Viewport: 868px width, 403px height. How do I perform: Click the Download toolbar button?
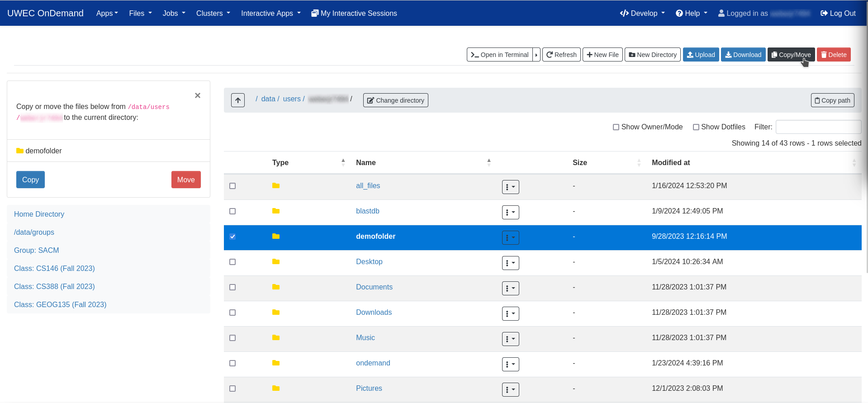[743, 55]
